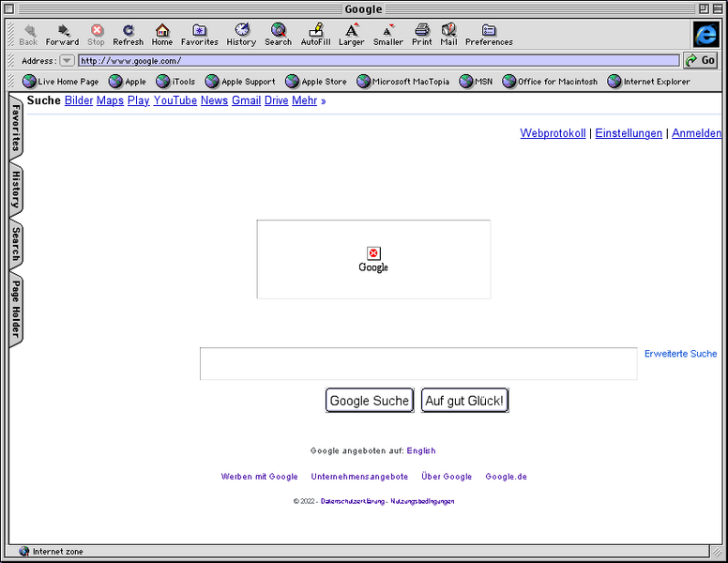Decrease text size with Smaller icon

pyautogui.click(x=388, y=30)
